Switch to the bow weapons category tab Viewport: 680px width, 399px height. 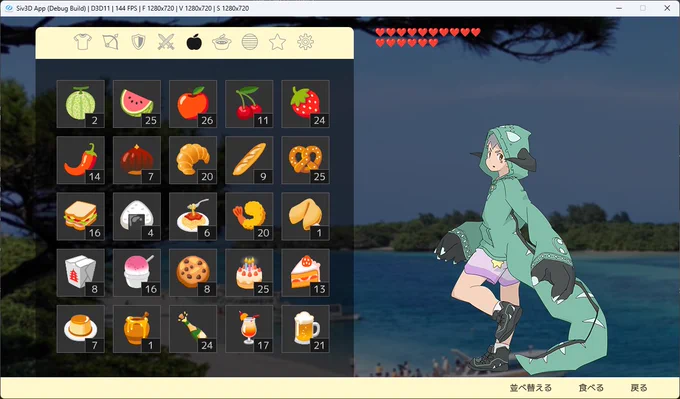[x=111, y=42]
